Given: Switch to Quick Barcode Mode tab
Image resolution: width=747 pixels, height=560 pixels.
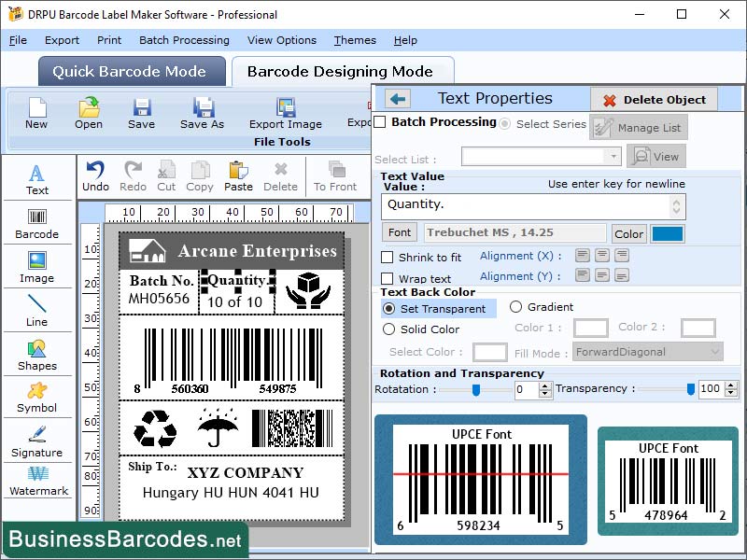Looking at the screenshot, I should coord(131,71).
